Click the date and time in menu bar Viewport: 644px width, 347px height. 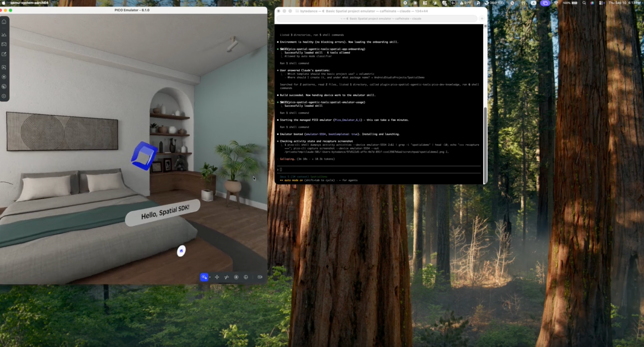(624, 3)
